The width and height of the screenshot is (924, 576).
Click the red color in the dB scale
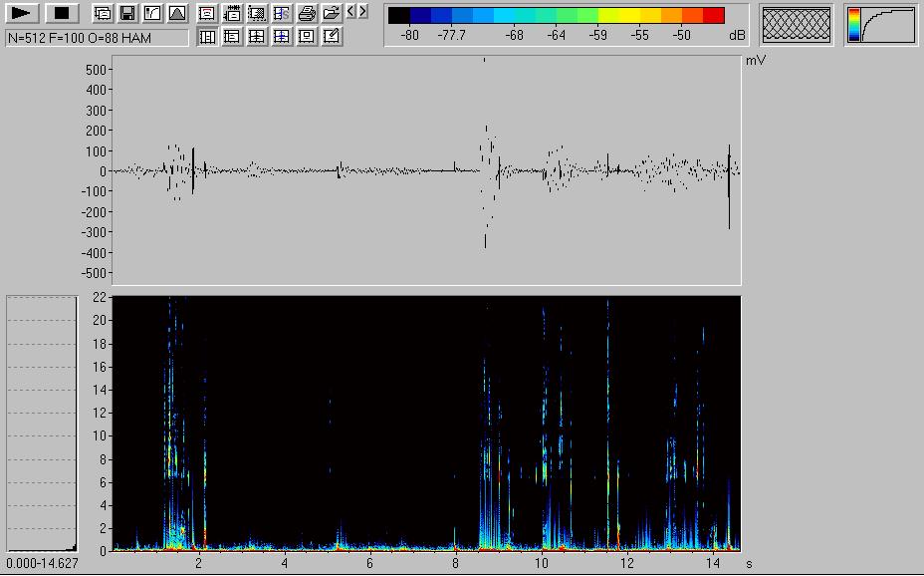coord(714,15)
